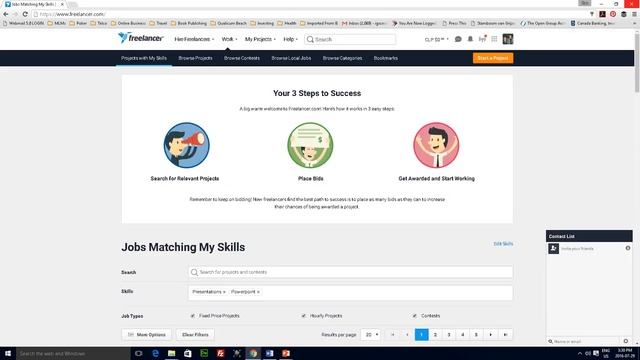
Task: Go to results page 4
Action: tap(462, 335)
